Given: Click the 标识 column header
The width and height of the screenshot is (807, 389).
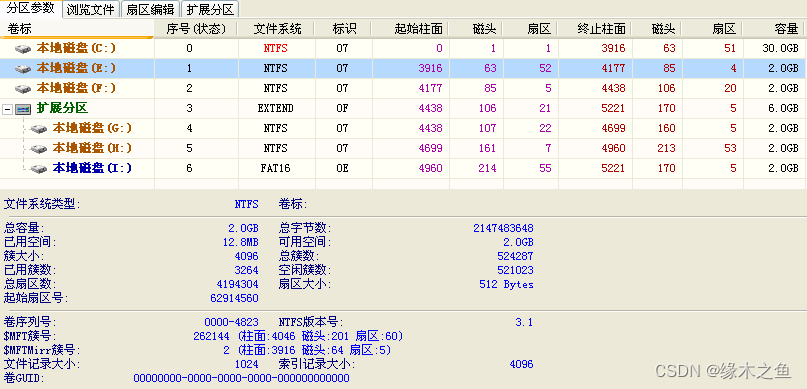Looking at the screenshot, I should [344, 29].
